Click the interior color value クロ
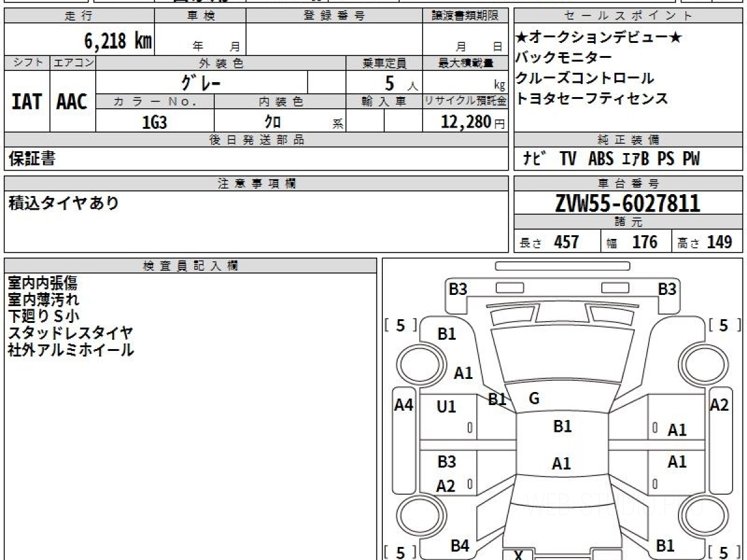Screen dimensions: 747x560 (x=273, y=123)
